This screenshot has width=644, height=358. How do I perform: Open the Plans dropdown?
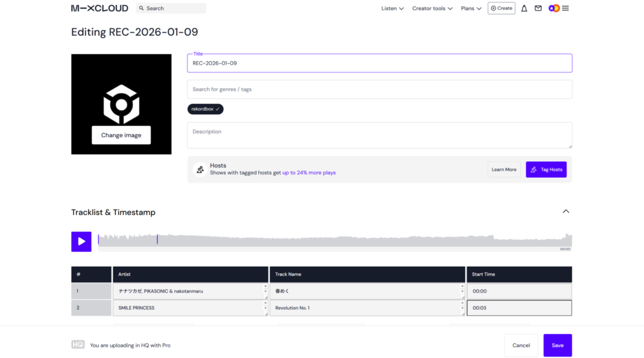pyautogui.click(x=471, y=8)
